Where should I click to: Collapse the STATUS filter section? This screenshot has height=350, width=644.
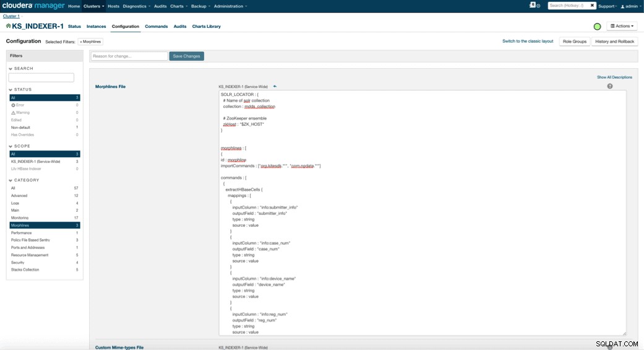pyautogui.click(x=20, y=89)
